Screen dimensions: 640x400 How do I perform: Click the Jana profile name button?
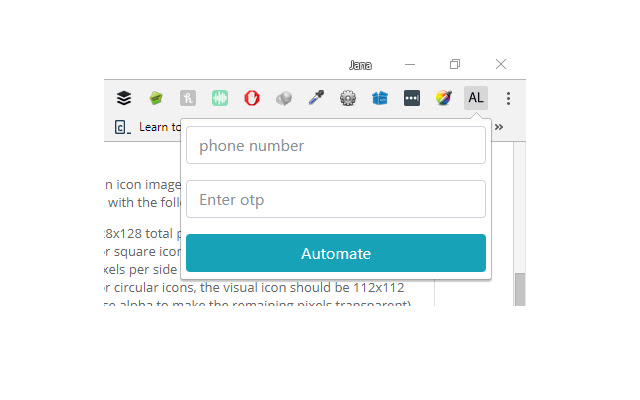(x=360, y=65)
